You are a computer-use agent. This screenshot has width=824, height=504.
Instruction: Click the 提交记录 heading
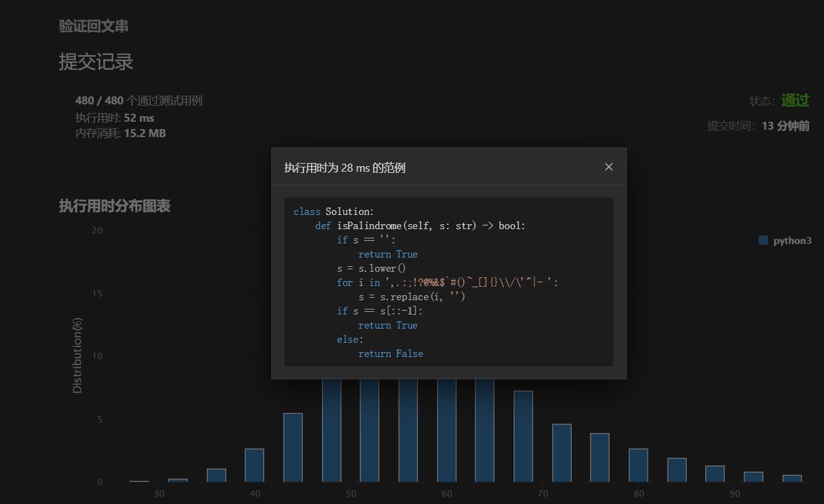coord(96,62)
